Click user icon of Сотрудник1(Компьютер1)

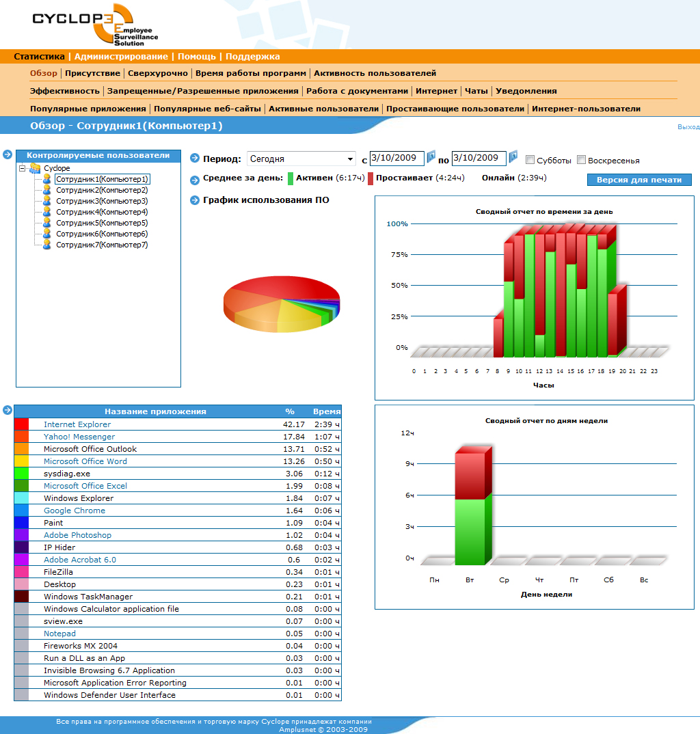pos(46,179)
